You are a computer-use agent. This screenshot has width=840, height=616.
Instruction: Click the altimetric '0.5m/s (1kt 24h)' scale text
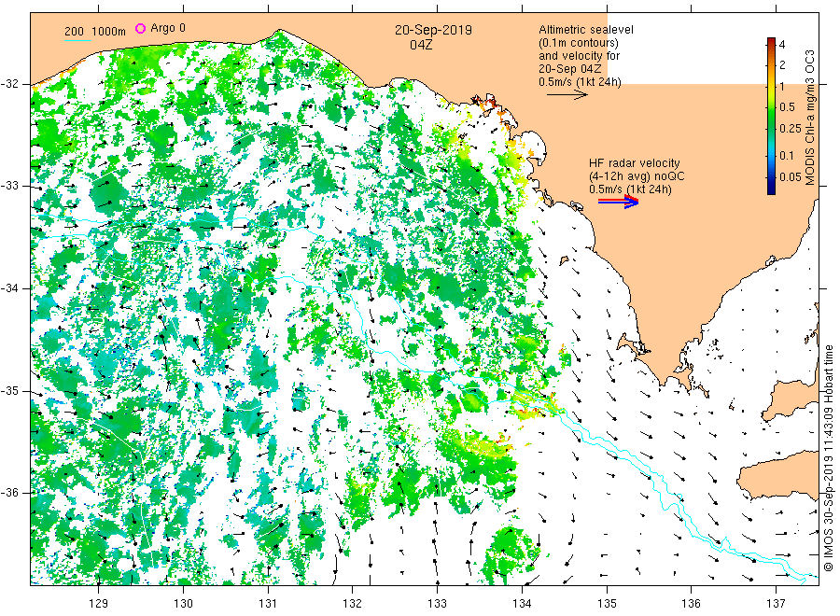click(581, 82)
